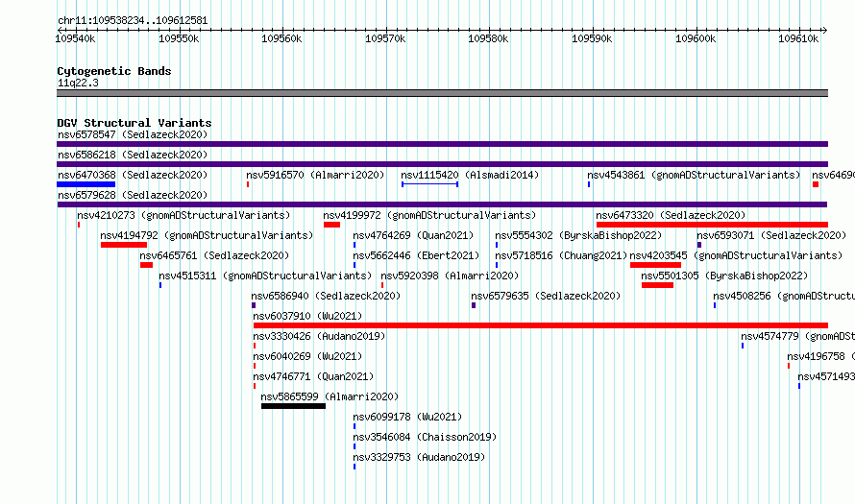855x504 pixels.
Task: Click the 109610k ruler position
Action: pyautogui.click(x=799, y=38)
